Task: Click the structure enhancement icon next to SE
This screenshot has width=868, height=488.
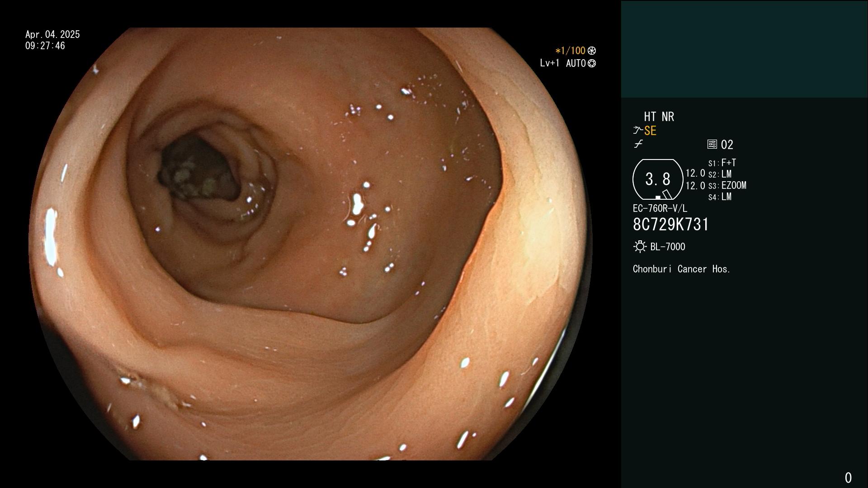Action: point(638,131)
